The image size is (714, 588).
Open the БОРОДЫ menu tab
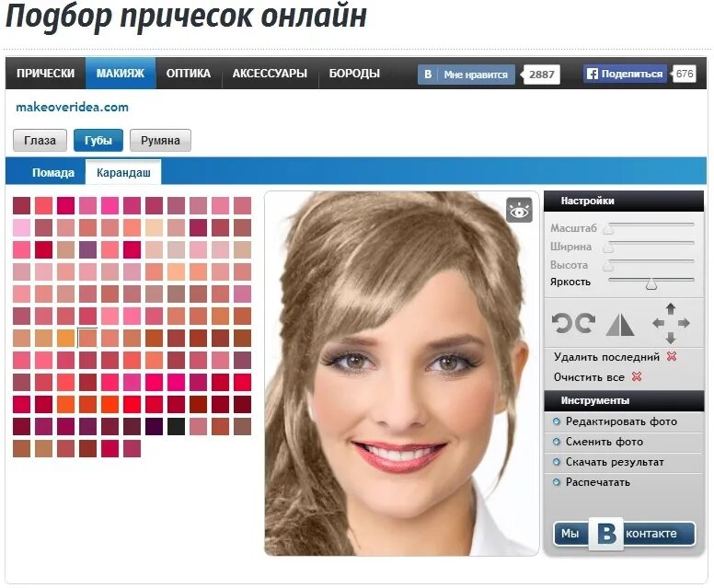(x=354, y=74)
